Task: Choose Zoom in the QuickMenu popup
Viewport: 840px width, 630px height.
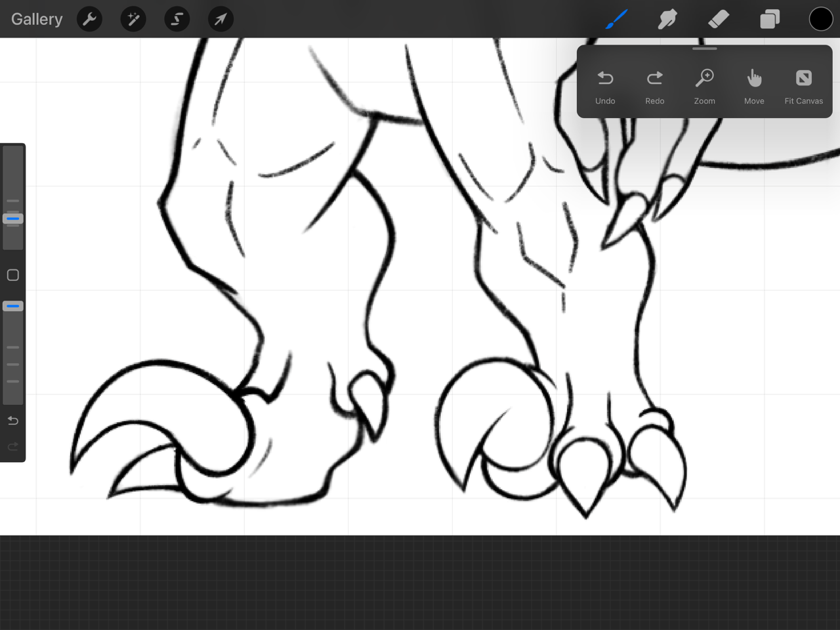Action: click(705, 87)
